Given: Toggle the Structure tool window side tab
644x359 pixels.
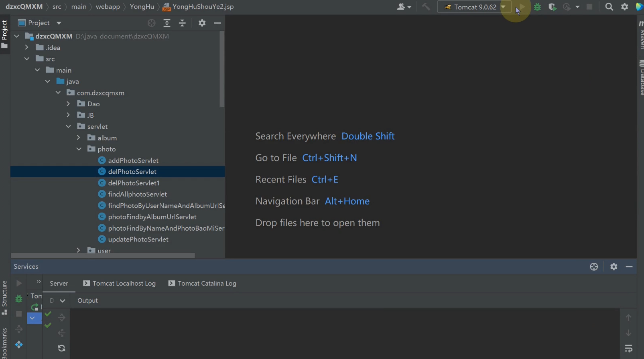Looking at the screenshot, I should pos(5,298).
